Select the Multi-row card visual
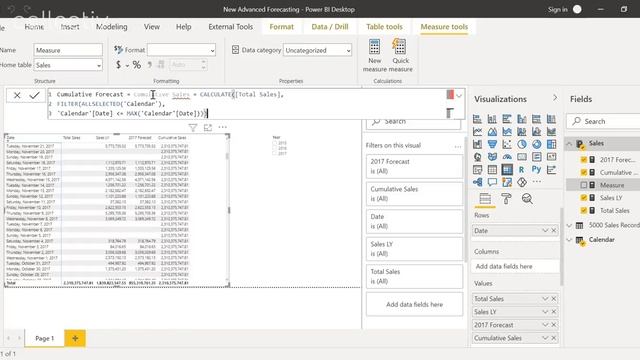The image size is (640, 360). [x=537, y=157]
